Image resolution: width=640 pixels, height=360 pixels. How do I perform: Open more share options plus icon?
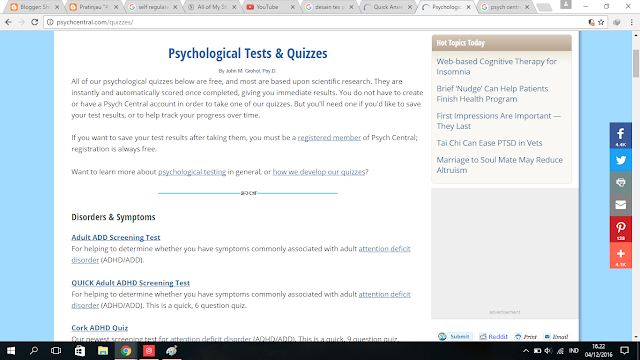point(620,255)
